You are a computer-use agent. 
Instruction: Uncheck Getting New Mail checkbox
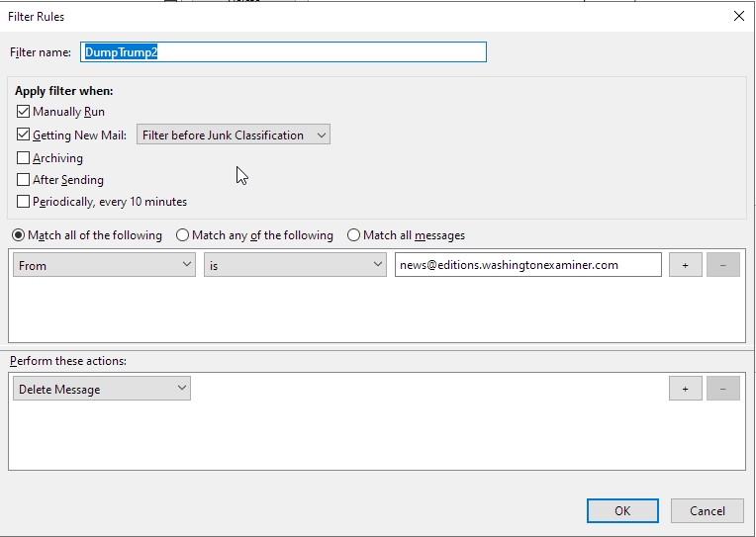coord(23,134)
